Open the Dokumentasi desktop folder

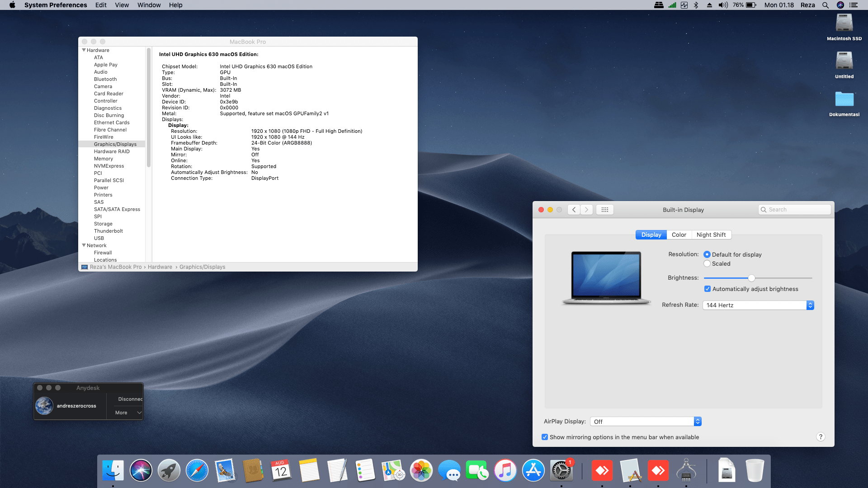pos(844,99)
